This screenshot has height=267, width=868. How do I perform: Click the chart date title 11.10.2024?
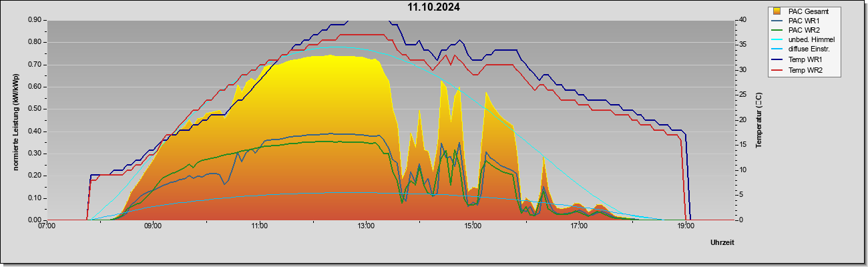tap(434, 8)
